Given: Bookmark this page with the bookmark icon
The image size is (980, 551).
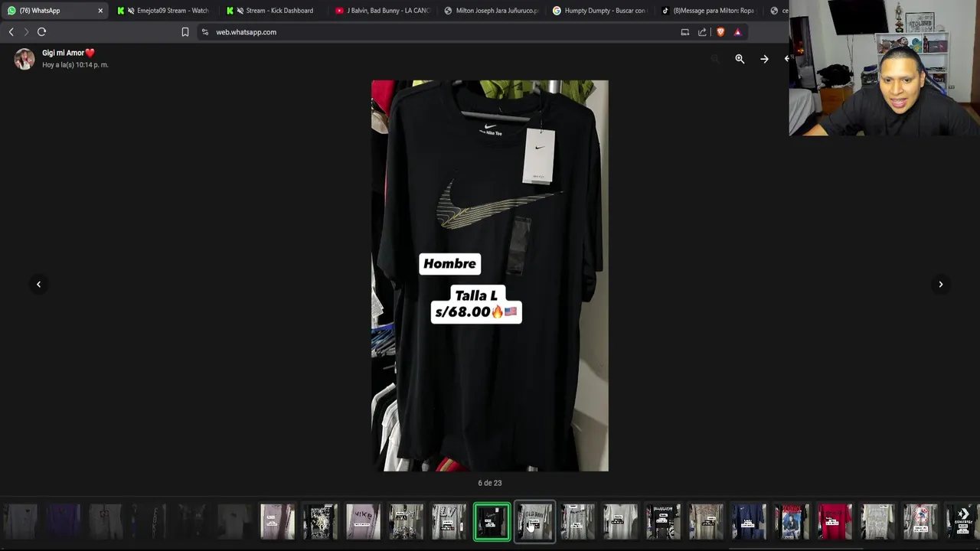Looking at the screenshot, I should (x=185, y=32).
